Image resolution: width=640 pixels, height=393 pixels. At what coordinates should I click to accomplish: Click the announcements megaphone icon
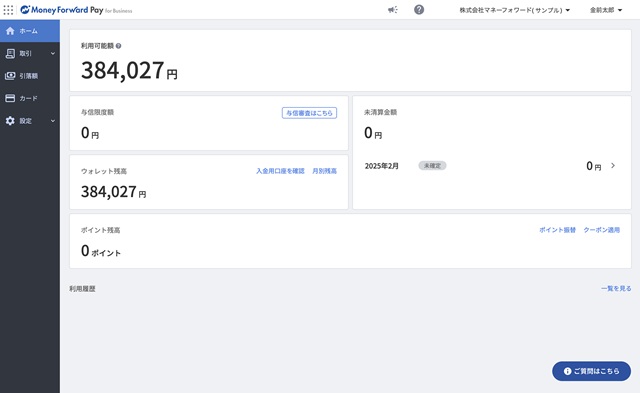[x=392, y=10]
